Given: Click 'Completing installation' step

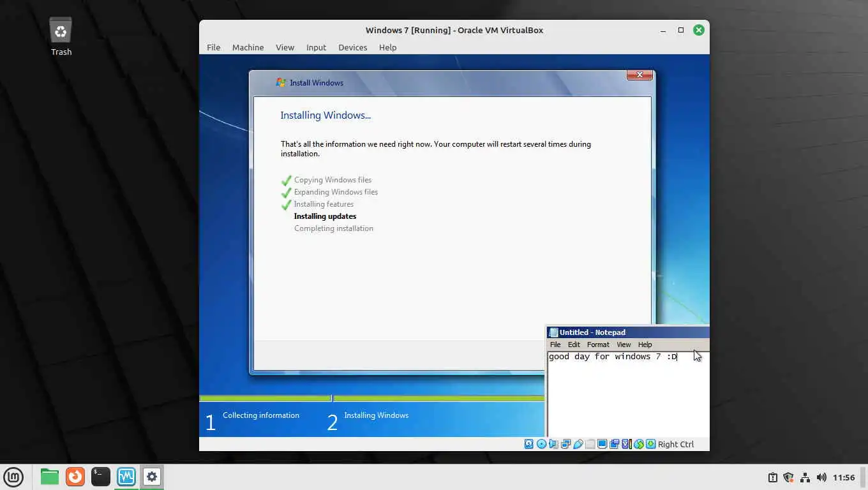Looking at the screenshot, I should pyautogui.click(x=334, y=228).
